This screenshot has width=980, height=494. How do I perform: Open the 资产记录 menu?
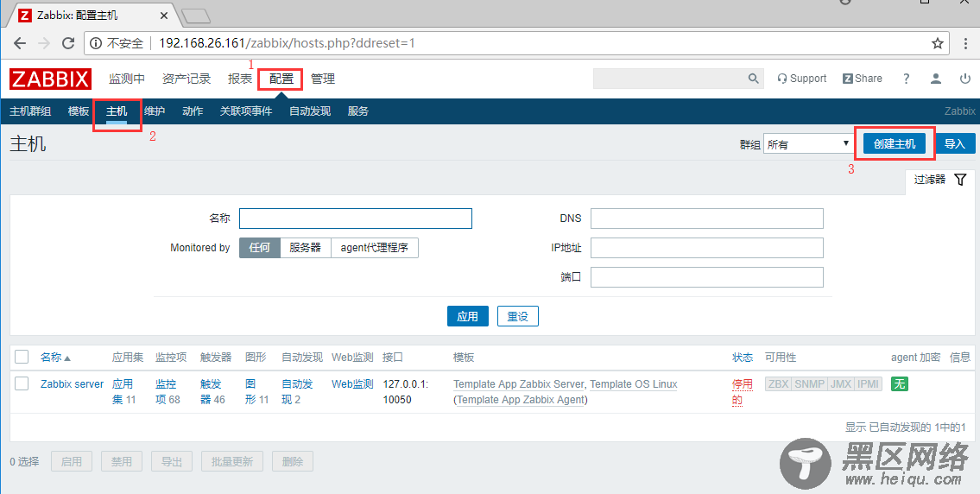click(x=187, y=79)
